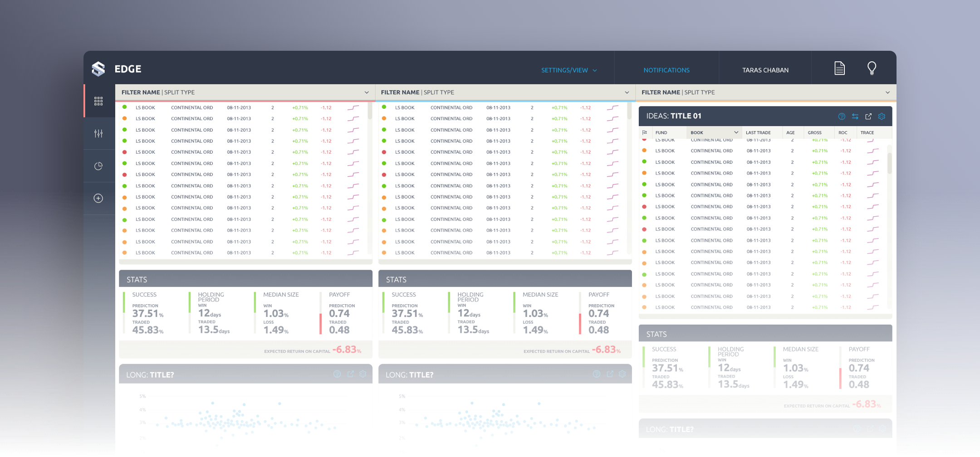This screenshot has width=980, height=457.
Task: Sort by the ROC column header
Action: pos(843,133)
